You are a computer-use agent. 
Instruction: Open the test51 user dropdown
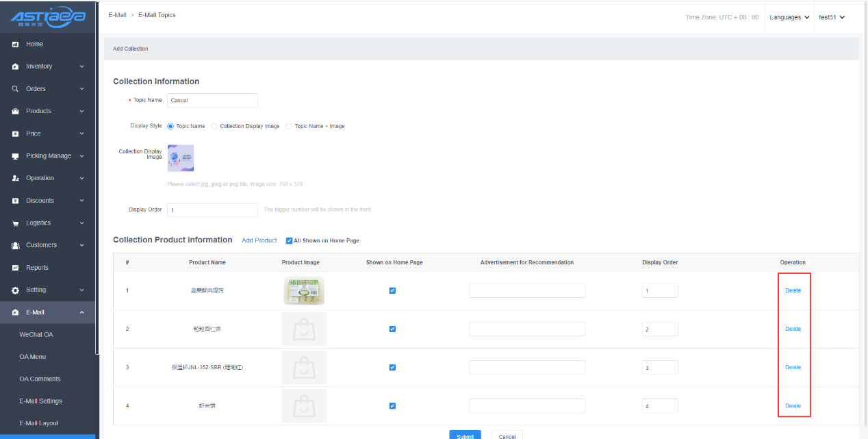pyautogui.click(x=831, y=17)
